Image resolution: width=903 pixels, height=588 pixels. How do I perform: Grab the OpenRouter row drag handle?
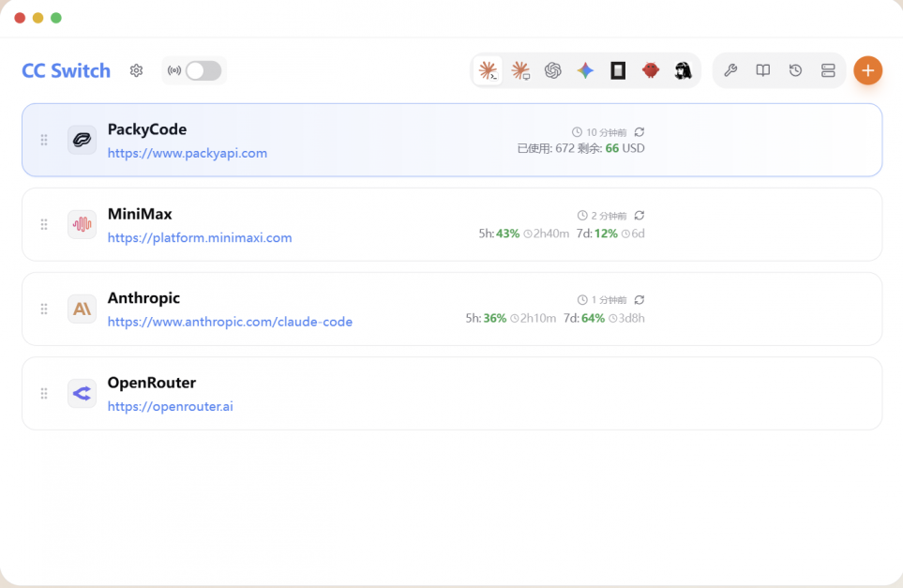(44, 393)
